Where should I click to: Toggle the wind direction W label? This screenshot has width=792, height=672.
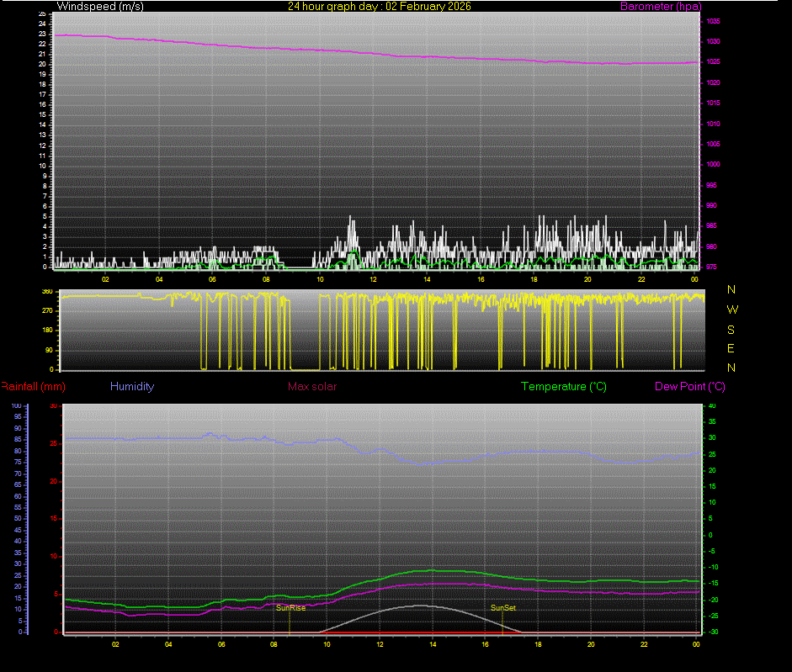tap(731, 310)
